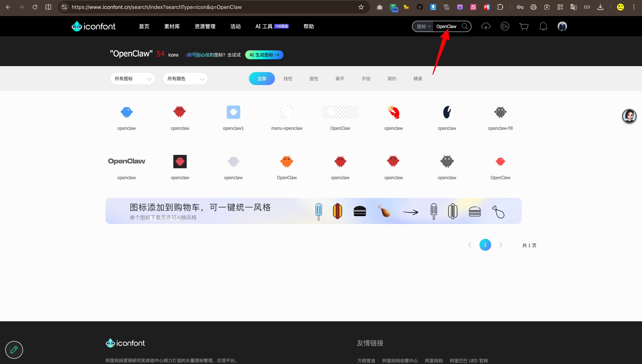This screenshot has height=364, width=642.
Task: Switch to the 扁平 style tab
Action: [x=340, y=79]
